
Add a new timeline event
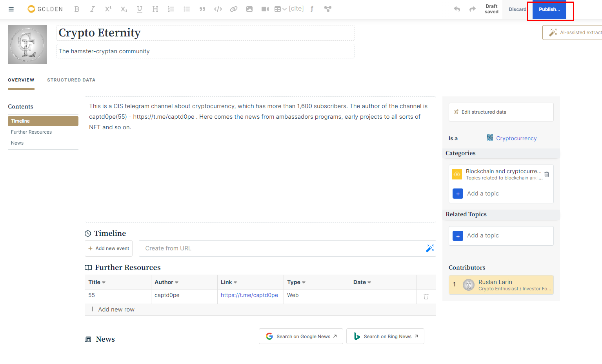[109, 248]
